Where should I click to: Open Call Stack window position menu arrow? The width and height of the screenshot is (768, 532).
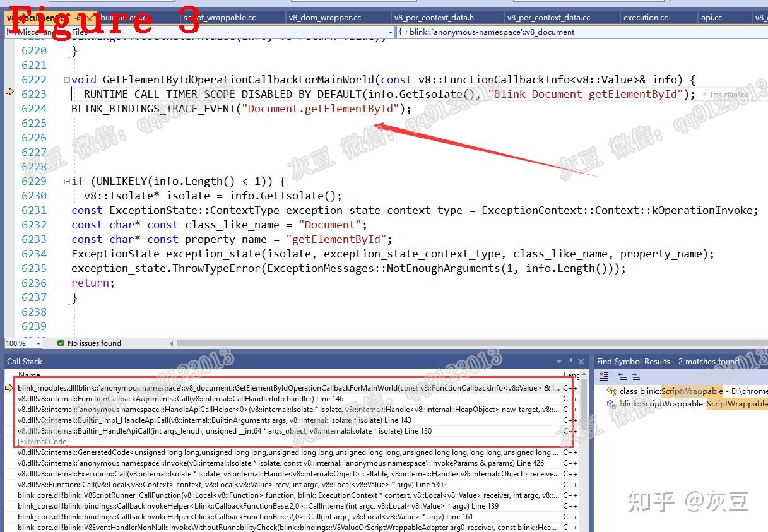[x=559, y=362]
